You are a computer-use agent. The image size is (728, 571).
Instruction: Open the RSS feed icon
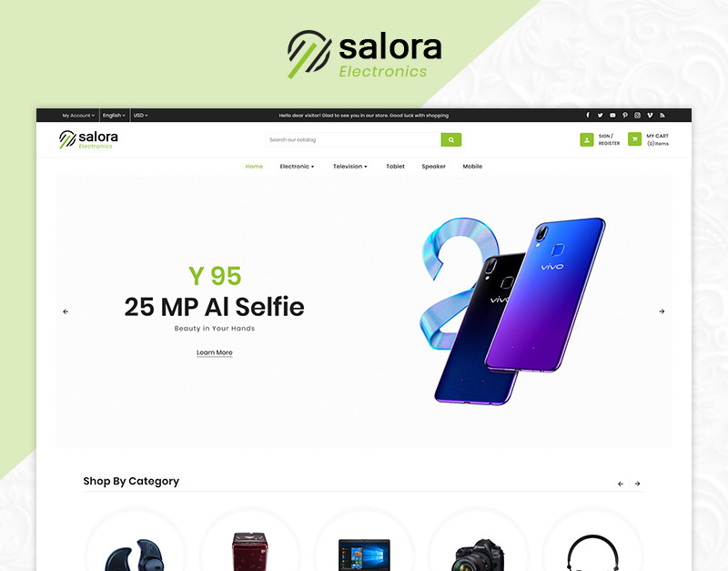coord(662,116)
